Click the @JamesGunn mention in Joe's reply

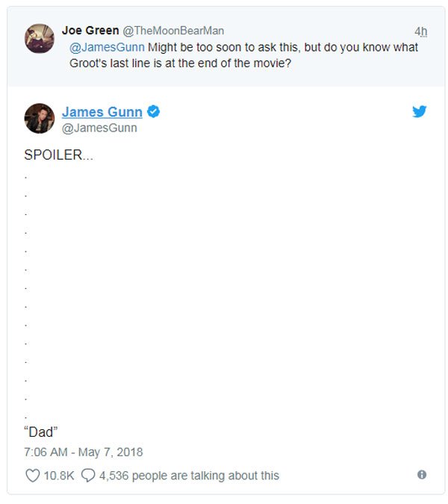point(107,47)
